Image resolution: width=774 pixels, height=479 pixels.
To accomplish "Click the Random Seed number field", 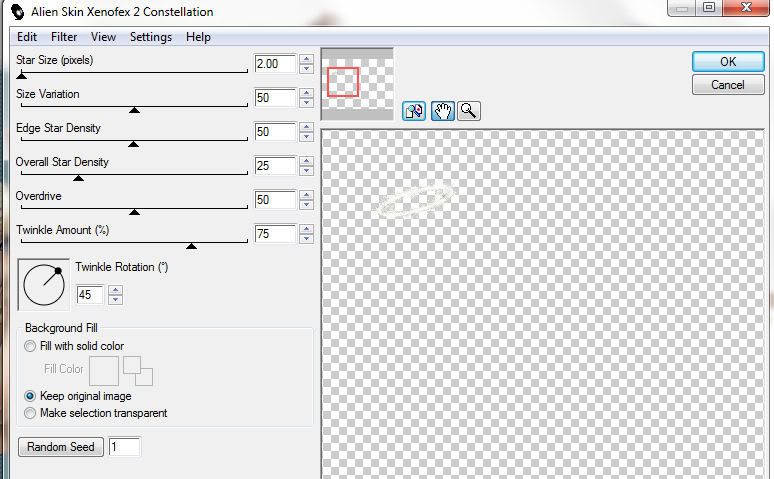I will 124,447.
